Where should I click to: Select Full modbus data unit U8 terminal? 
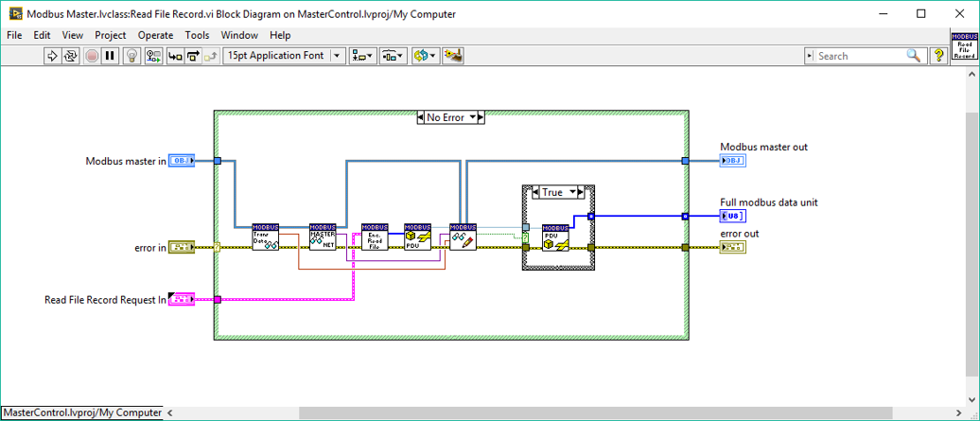pos(732,216)
